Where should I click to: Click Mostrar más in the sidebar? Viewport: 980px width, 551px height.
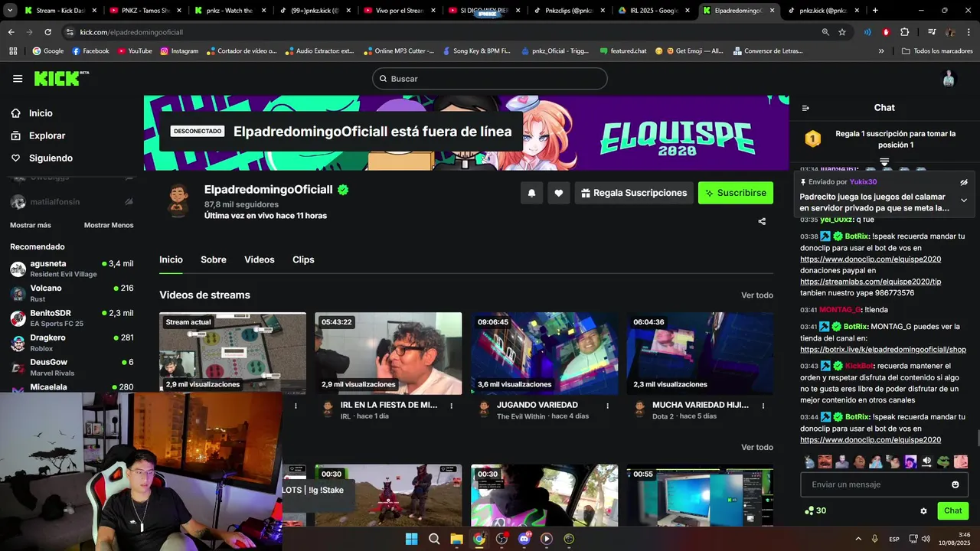pyautogui.click(x=31, y=226)
